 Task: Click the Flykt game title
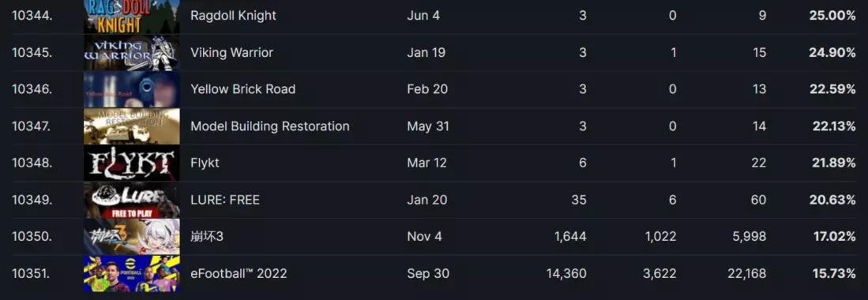(205, 163)
